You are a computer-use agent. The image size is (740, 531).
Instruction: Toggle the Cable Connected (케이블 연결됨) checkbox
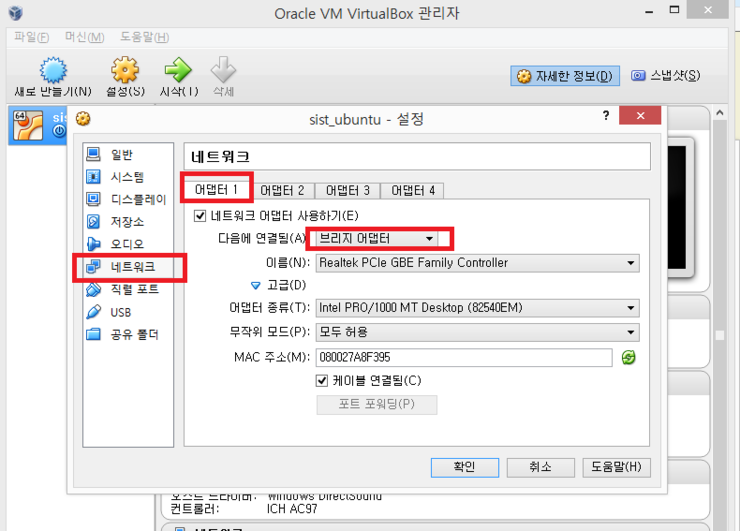point(322,380)
